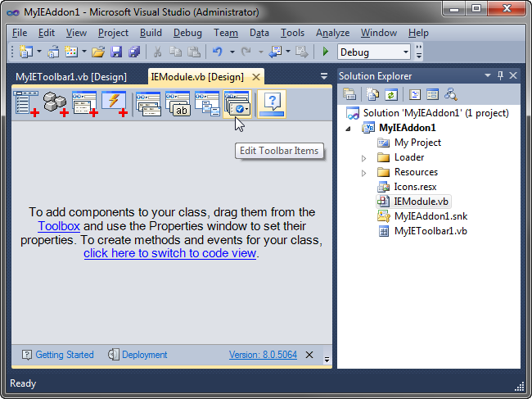Viewport: 532px width, 399px height.
Task: Click the designer icon labeled 'ab'
Action: pos(178,104)
